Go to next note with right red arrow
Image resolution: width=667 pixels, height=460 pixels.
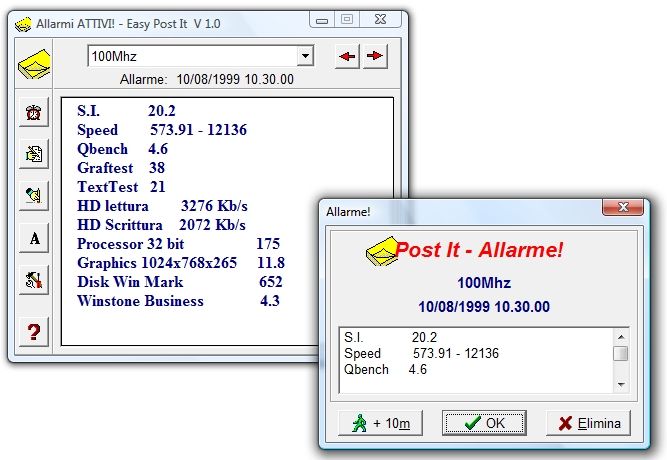375,56
